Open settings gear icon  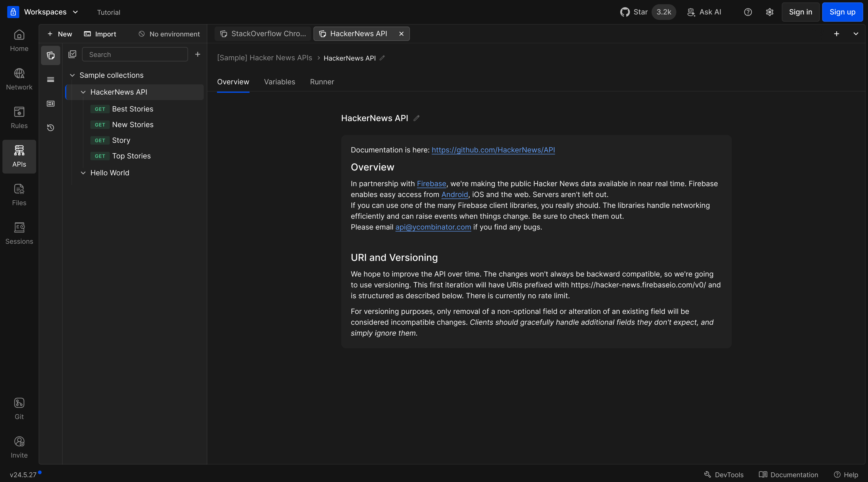coord(770,12)
